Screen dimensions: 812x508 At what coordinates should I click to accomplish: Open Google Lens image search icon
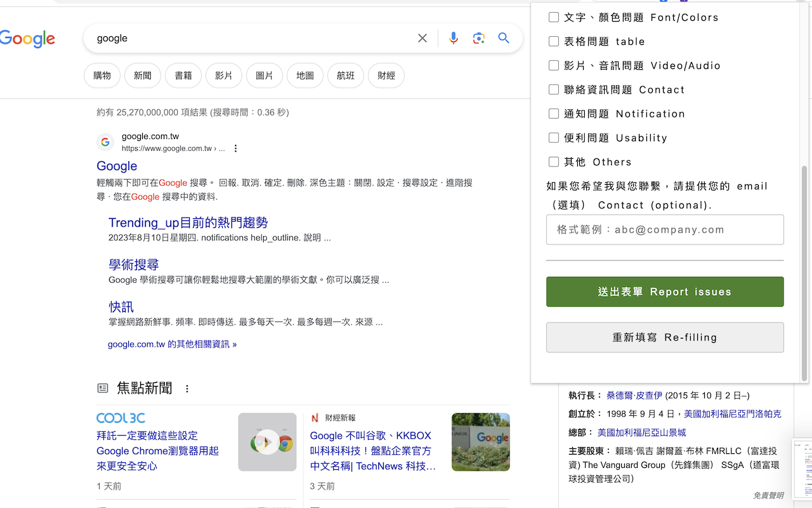pyautogui.click(x=479, y=38)
